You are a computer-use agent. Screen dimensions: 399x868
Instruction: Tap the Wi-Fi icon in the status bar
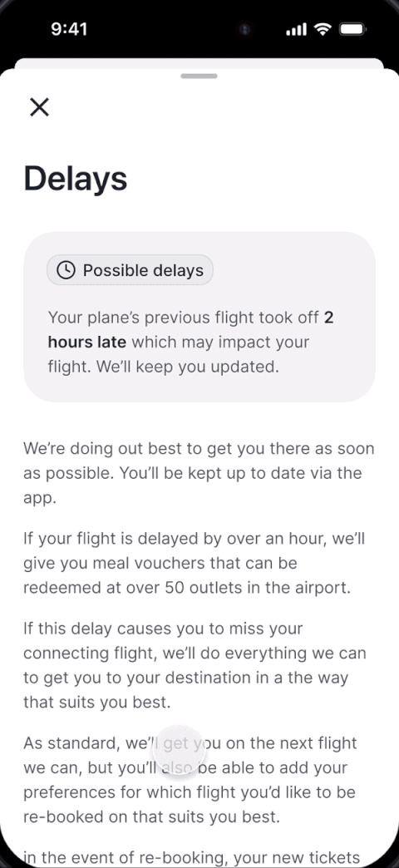(322, 29)
